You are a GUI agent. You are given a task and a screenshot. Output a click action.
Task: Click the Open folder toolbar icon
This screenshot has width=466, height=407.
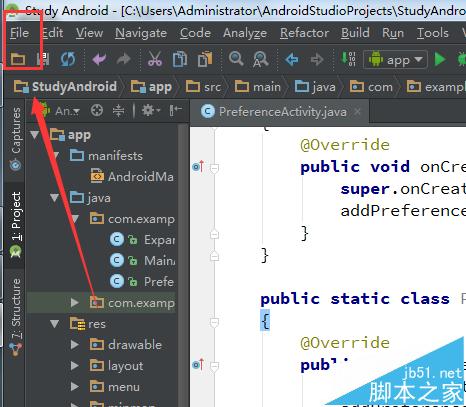[18, 59]
